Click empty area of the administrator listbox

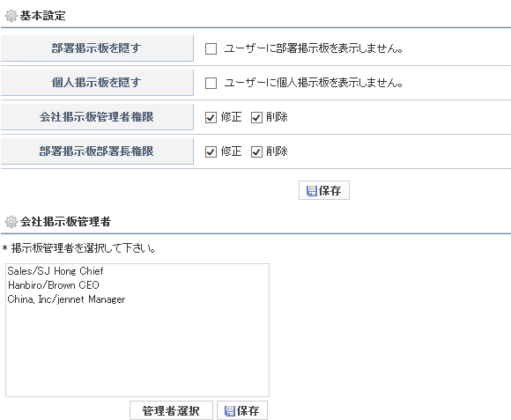(137, 351)
